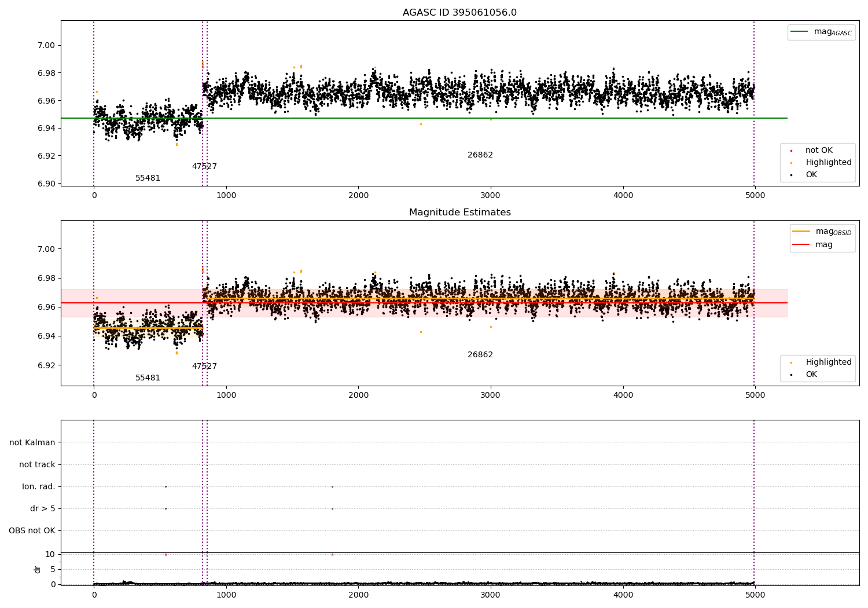Click the "not track" row label
Screen dimensions: 868x608
37,465
